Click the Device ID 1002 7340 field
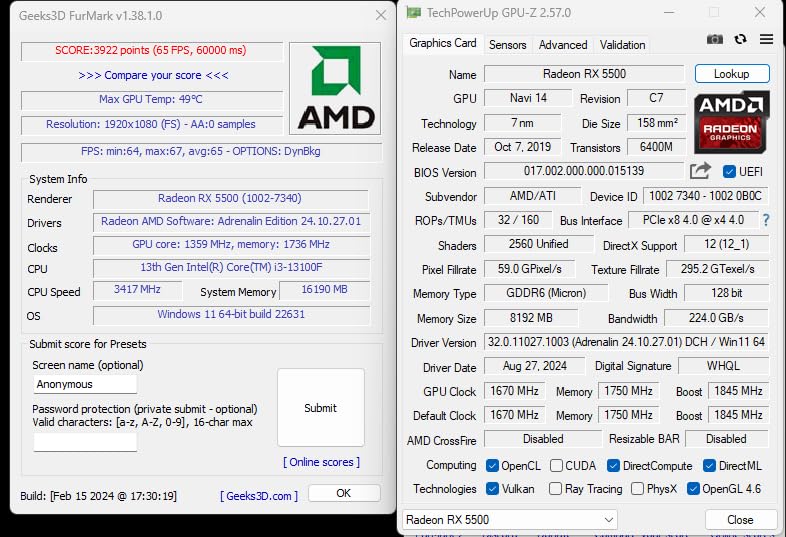The height and width of the screenshot is (537, 786). pyautogui.click(x=706, y=196)
